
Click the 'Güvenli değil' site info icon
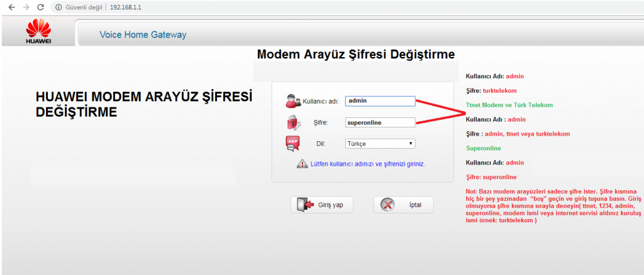[58, 8]
